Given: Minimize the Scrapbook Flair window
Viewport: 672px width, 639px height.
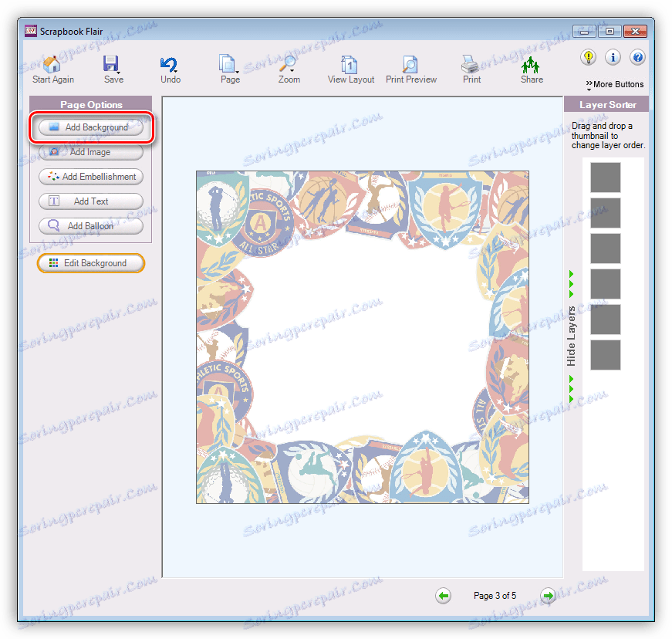Looking at the screenshot, I should click(585, 32).
